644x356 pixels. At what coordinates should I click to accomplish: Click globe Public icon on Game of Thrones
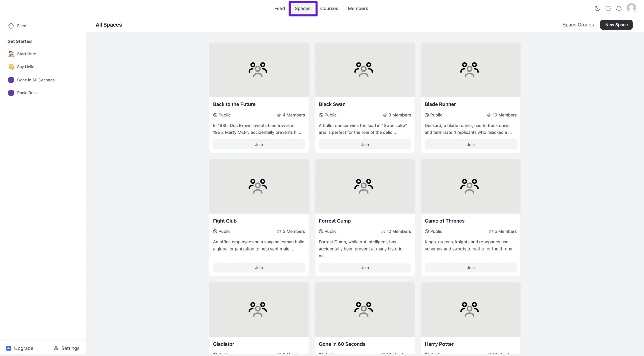pyautogui.click(x=427, y=231)
